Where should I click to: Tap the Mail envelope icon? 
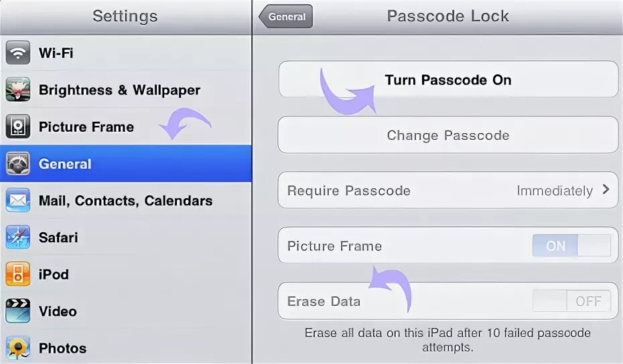point(18,200)
